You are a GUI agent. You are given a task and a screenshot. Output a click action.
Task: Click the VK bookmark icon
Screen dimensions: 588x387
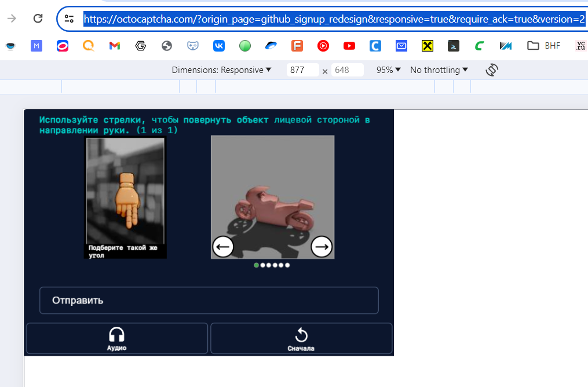218,46
